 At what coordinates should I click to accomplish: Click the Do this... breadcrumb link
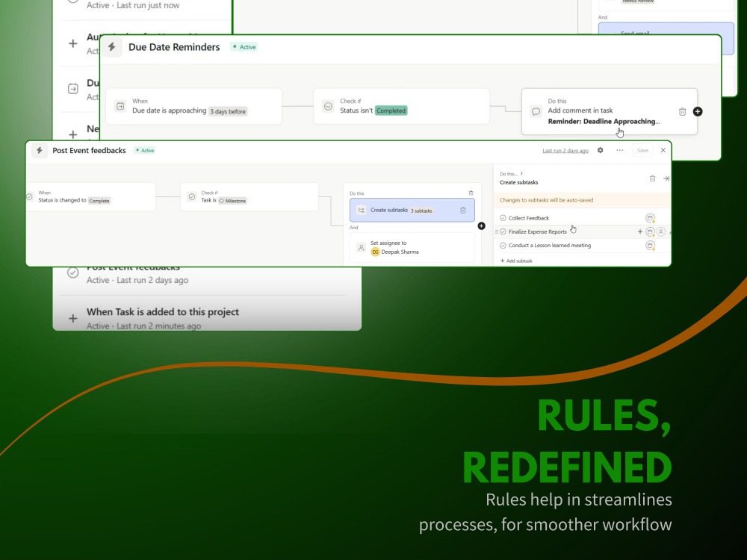tap(509, 174)
